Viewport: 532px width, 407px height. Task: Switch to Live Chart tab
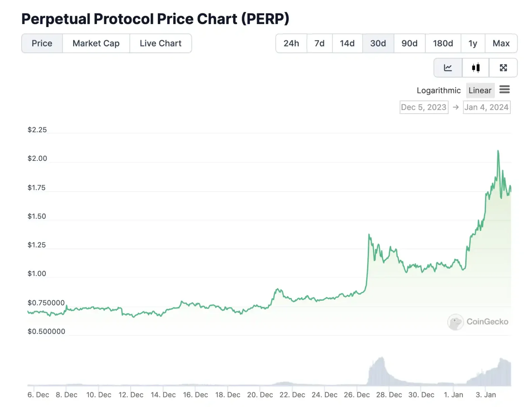click(x=161, y=43)
